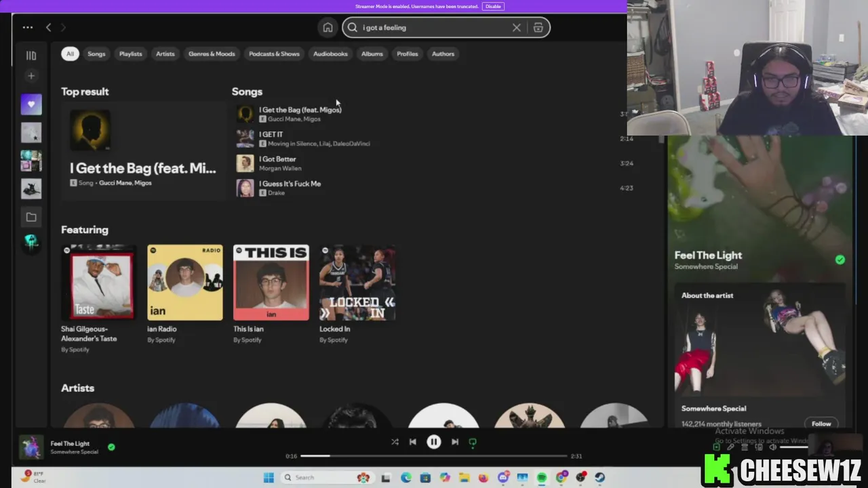This screenshot has width=868, height=488.
Task: Toggle the saved check beside Feel The Light title
Action: point(840,260)
